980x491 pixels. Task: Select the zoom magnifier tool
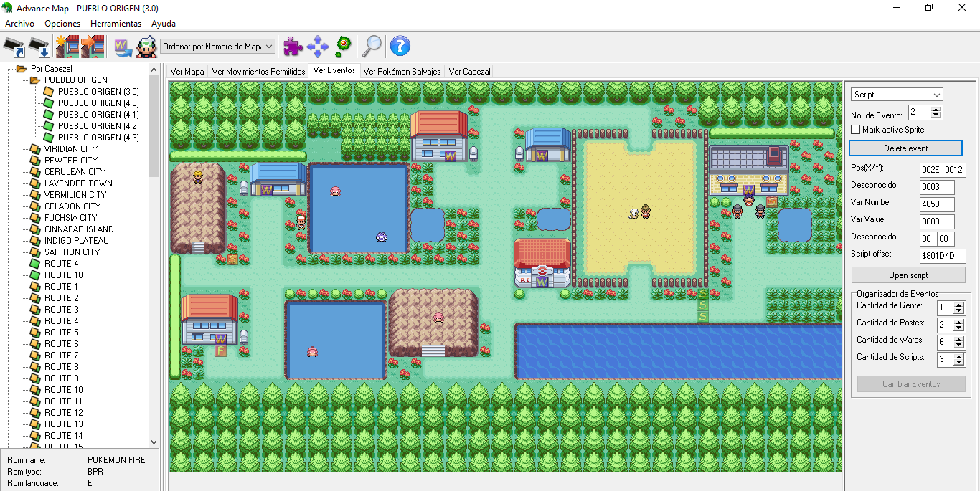pos(372,46)
